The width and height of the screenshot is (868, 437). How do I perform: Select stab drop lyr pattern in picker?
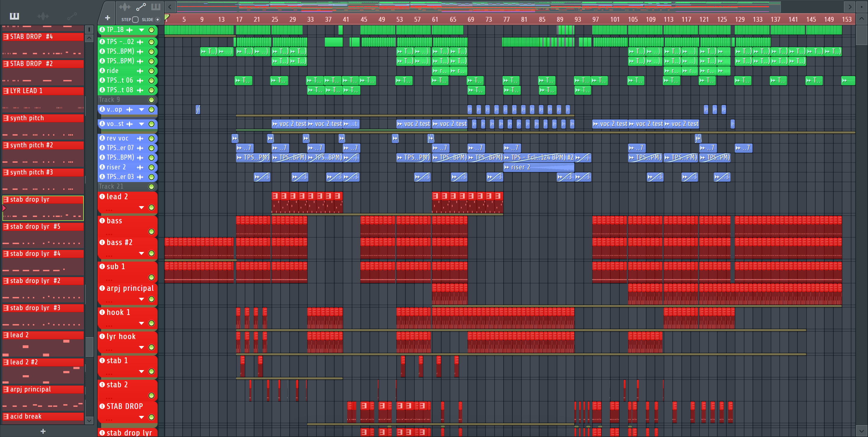click(43, 208)
